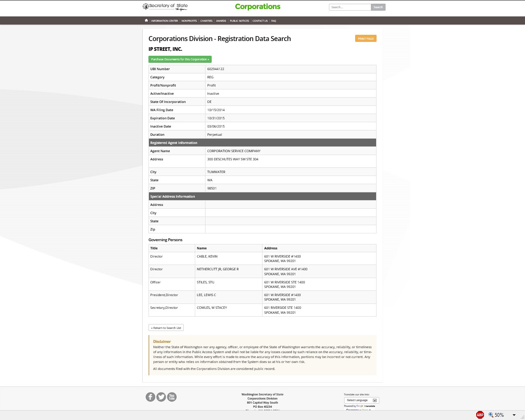The height and width of the screenshot is (420, 525).
Task: Click the home icon in navigation bar
Action: [x=146, y=21]
